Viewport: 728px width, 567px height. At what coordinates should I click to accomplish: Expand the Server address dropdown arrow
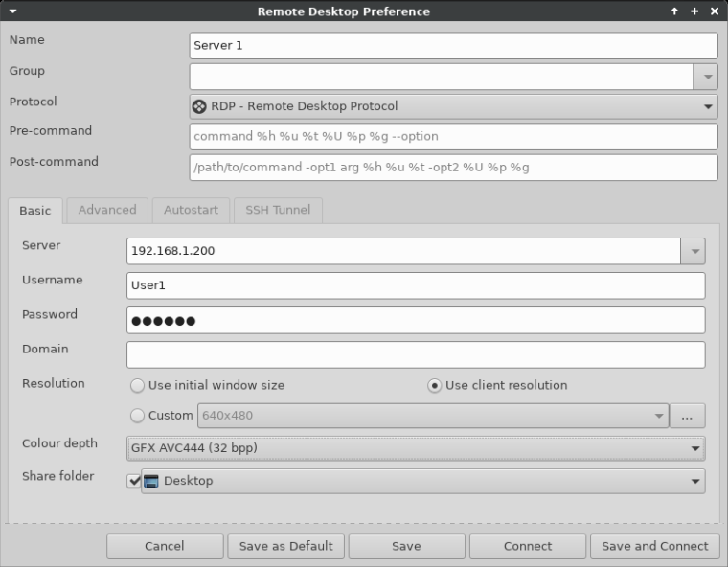[x=693, y=251]
